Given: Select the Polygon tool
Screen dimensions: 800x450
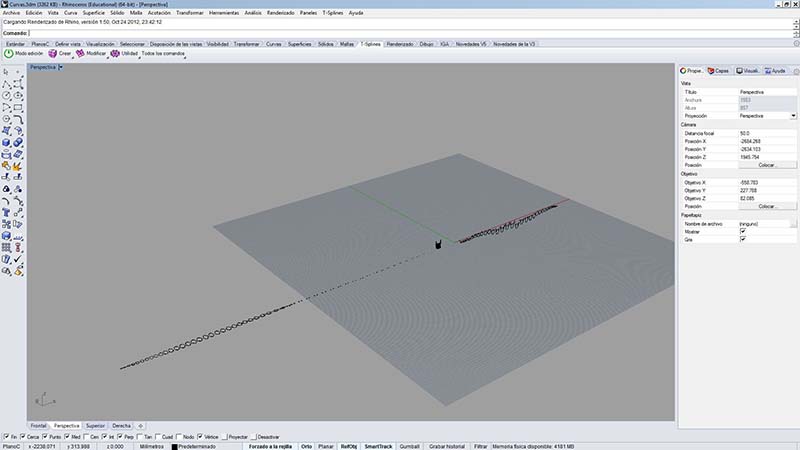Looking at the screenshot, I should tap(6, 119).
